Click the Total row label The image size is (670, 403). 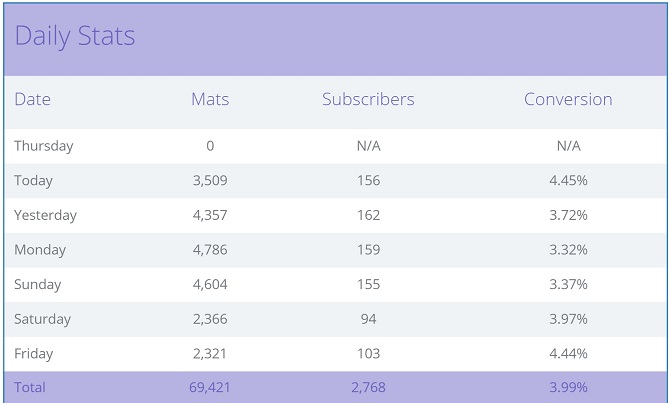click(x=29, y=387)
